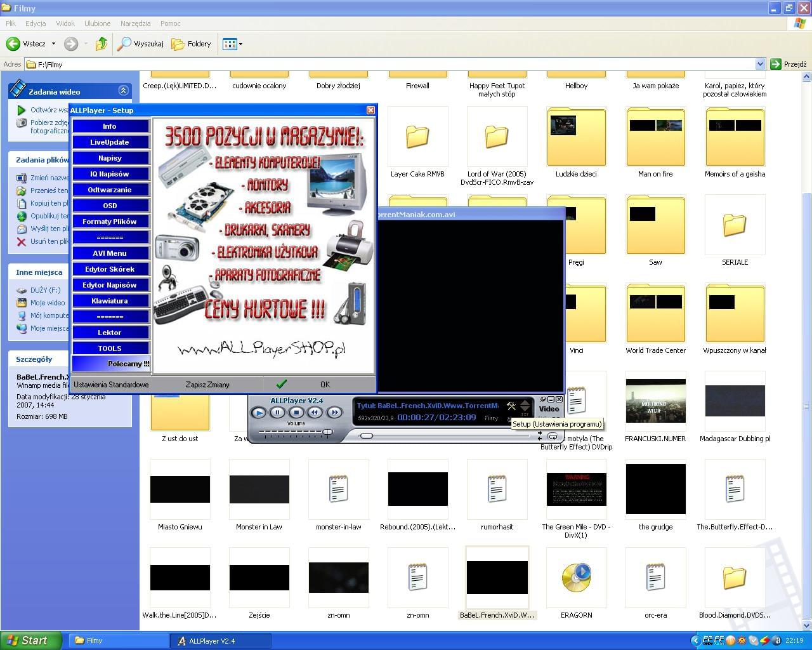The width and height of the screenshot is (812, 650).
Task: Open AVI Menu in Setup
Action: tap(110, 253)
